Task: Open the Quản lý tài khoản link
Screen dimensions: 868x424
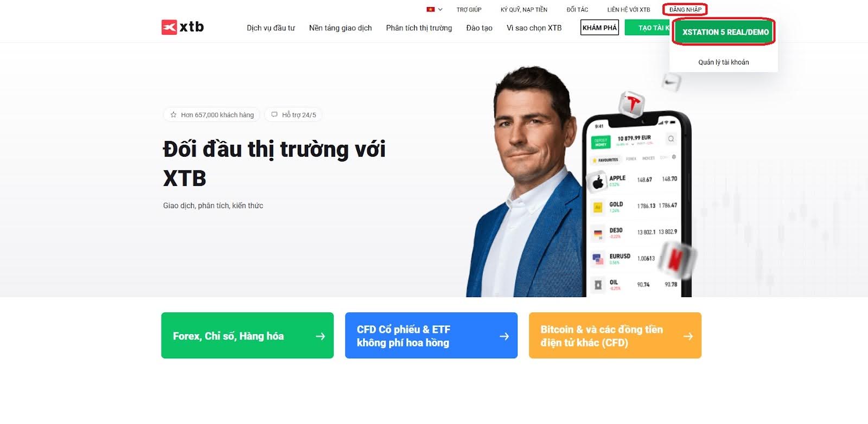Action: point(723,62)
